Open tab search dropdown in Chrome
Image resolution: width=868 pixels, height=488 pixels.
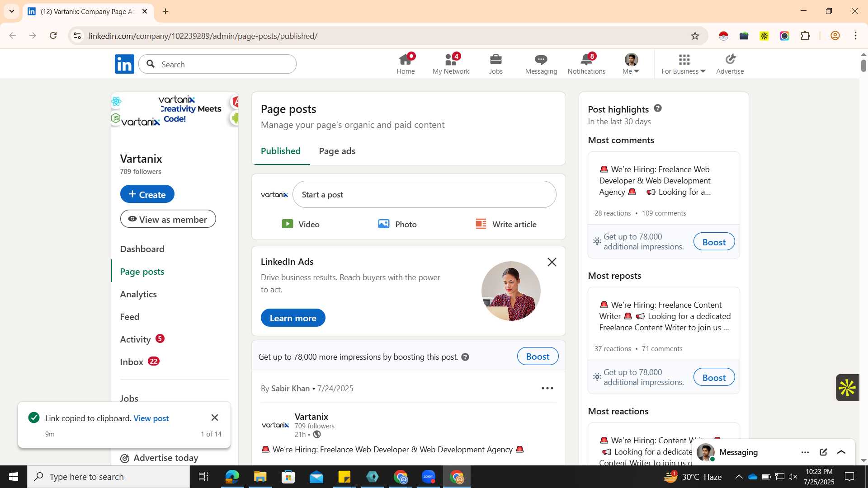pyautogui.click(x=12, y=11)
